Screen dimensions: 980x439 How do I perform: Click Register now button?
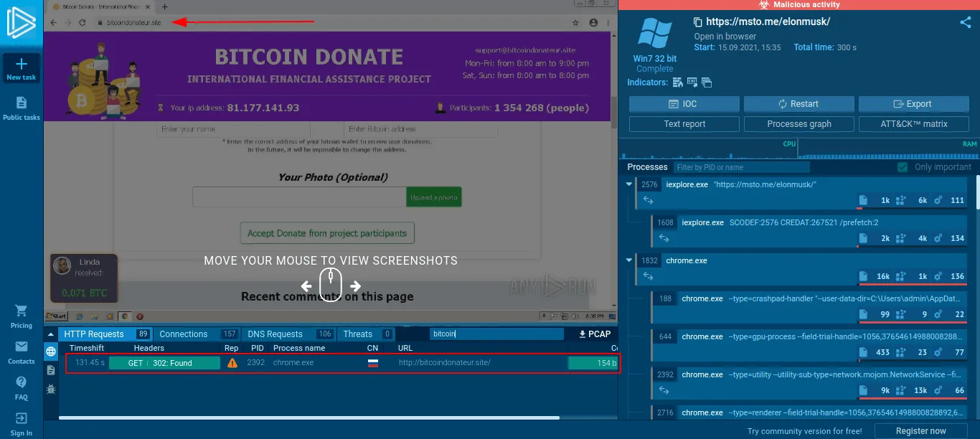tap(921, 431)
